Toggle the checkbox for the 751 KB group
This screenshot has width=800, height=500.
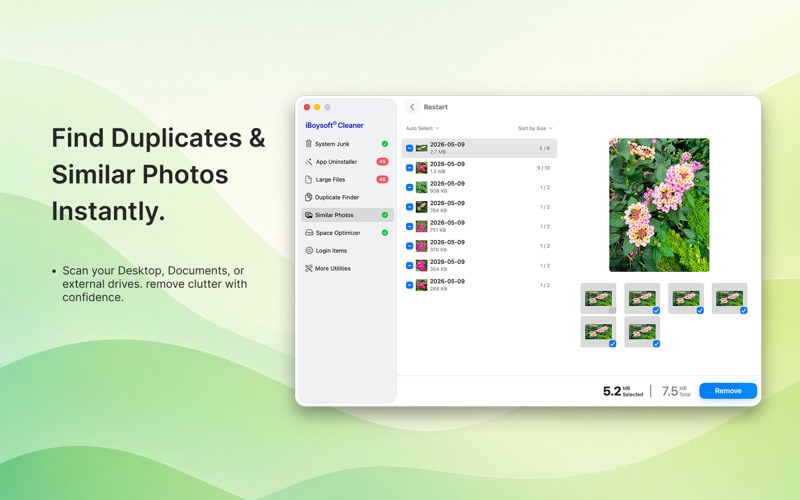(409, 227)
